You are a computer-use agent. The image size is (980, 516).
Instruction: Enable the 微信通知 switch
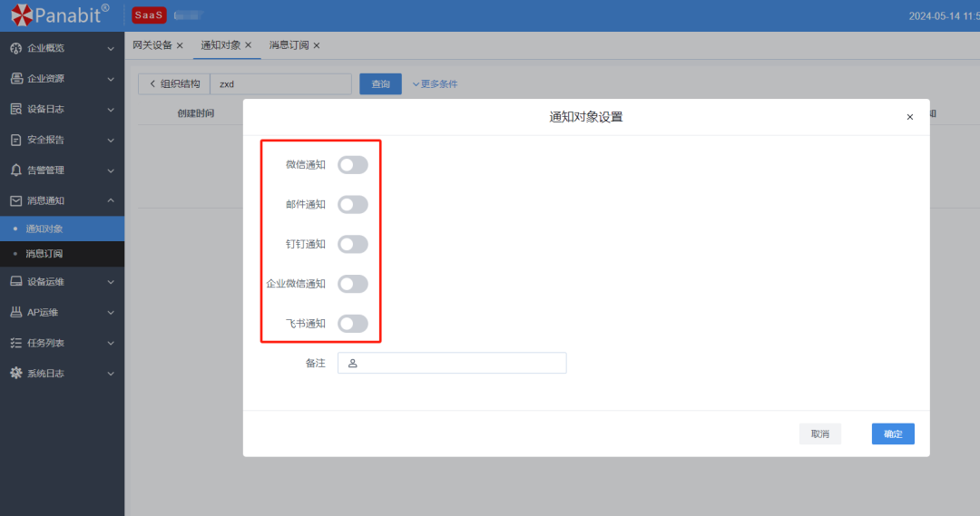tap(352, 165)
